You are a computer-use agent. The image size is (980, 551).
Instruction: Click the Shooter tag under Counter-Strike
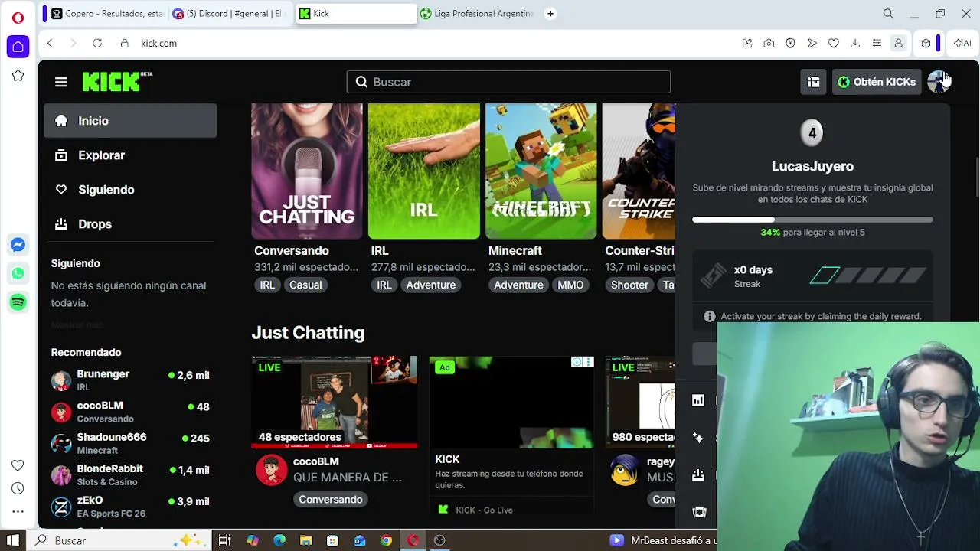629,285
